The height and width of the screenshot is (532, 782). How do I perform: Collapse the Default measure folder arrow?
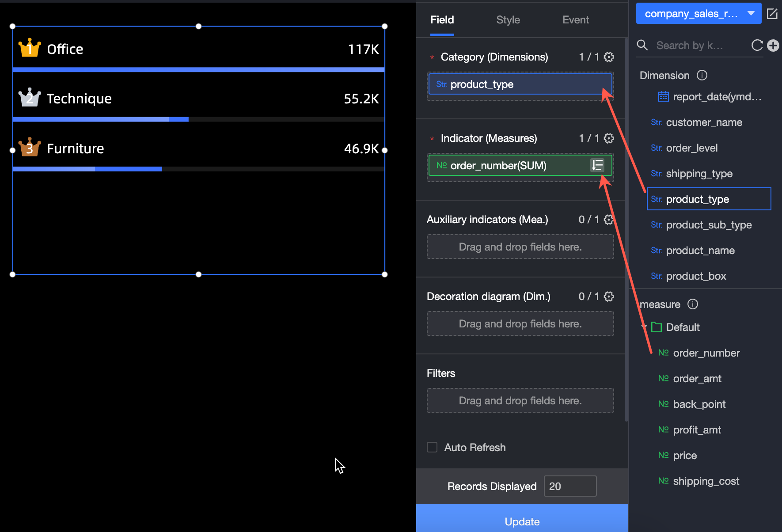click(x=644, y=327)
